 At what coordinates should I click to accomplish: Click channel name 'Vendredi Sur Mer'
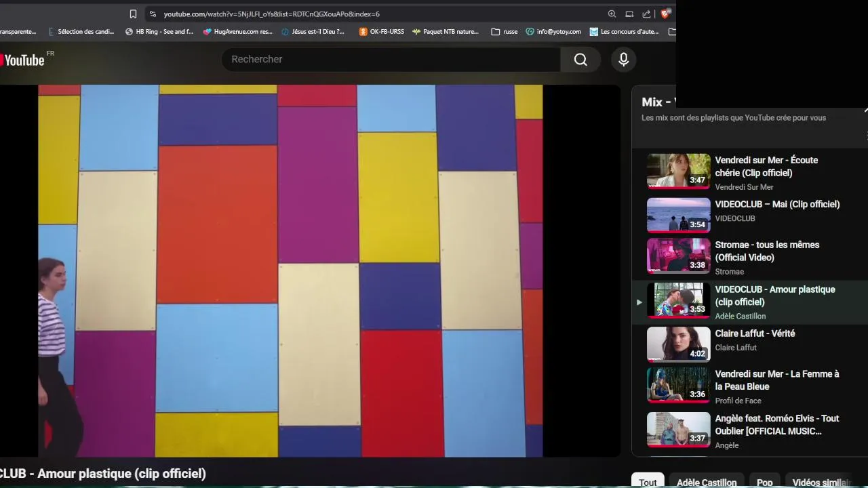click(x=744, y=187)
